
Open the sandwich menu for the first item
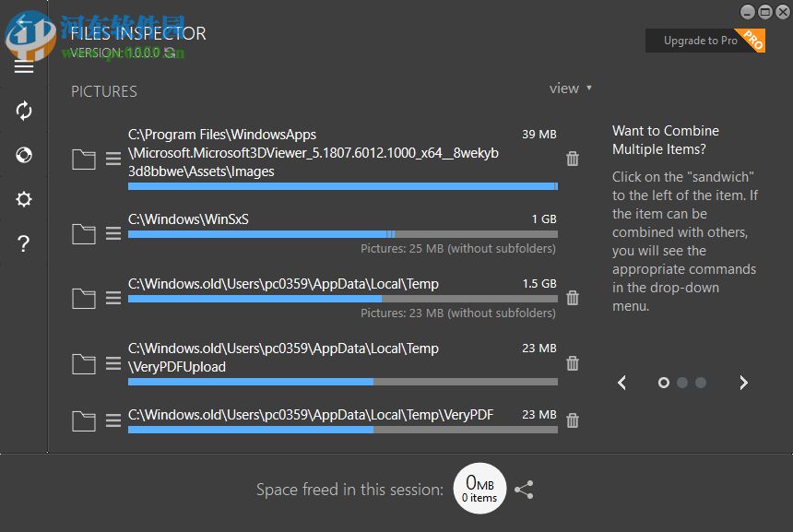(x=112, y=158)
